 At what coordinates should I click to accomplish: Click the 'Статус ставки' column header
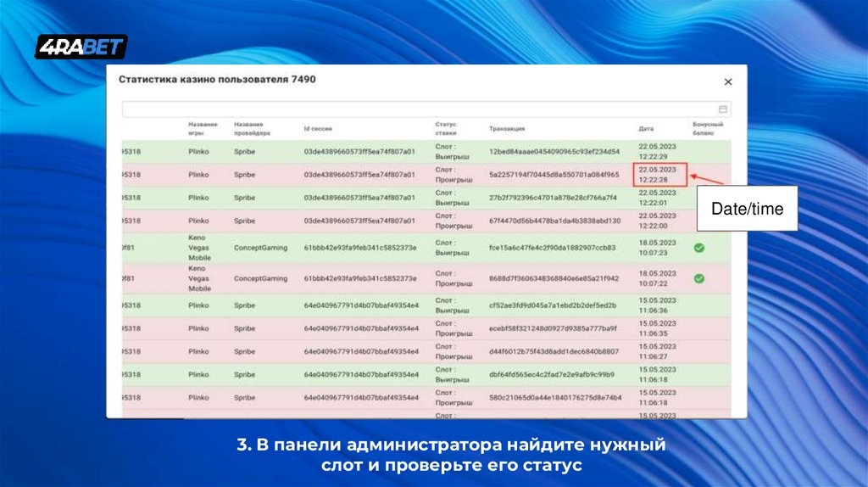coord(446,128)
